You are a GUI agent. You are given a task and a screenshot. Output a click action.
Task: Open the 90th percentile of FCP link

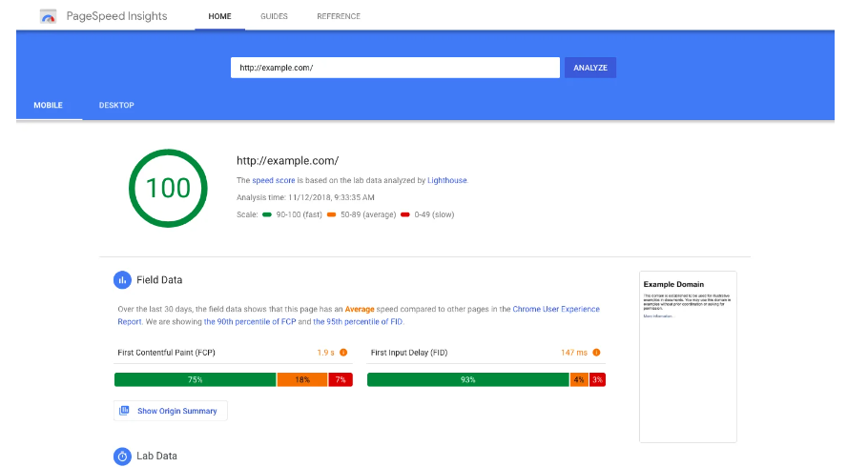pyautogui.click(x=248, y=322)
